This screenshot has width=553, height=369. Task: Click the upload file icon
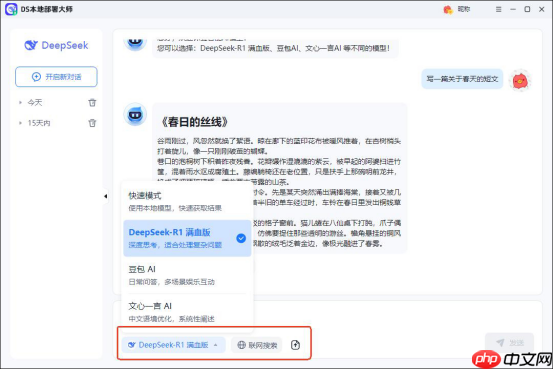296,345
